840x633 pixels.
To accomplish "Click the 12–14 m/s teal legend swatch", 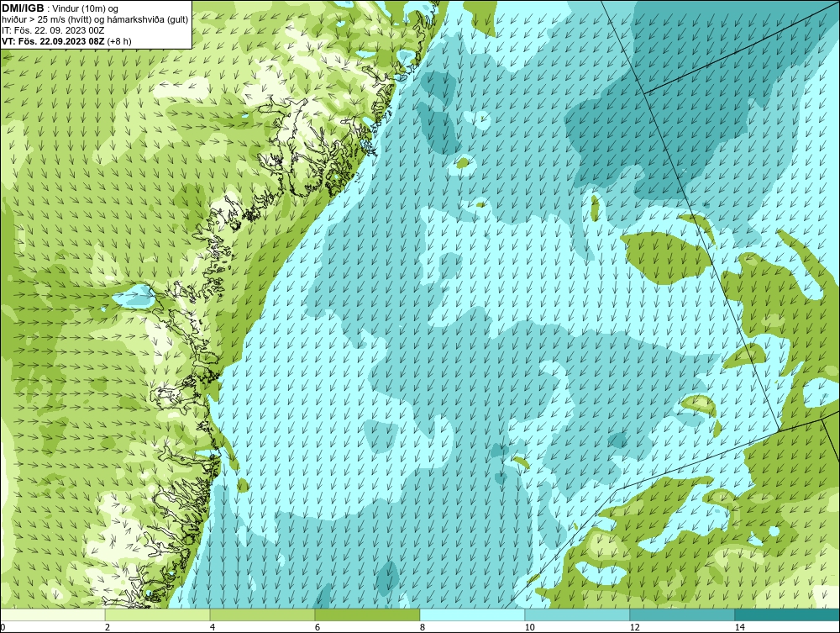I will point(682,615).
